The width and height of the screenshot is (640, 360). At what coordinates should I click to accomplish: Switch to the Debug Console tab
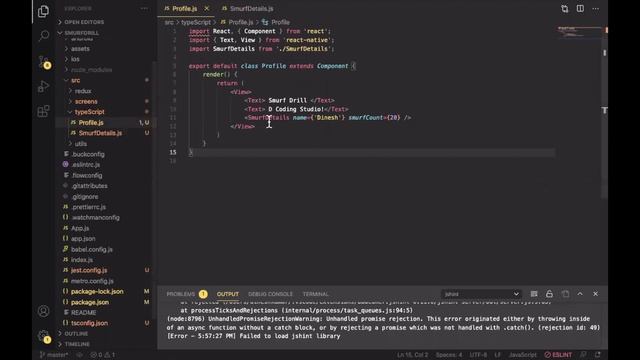pyautogui.click(x=270, y=294)
